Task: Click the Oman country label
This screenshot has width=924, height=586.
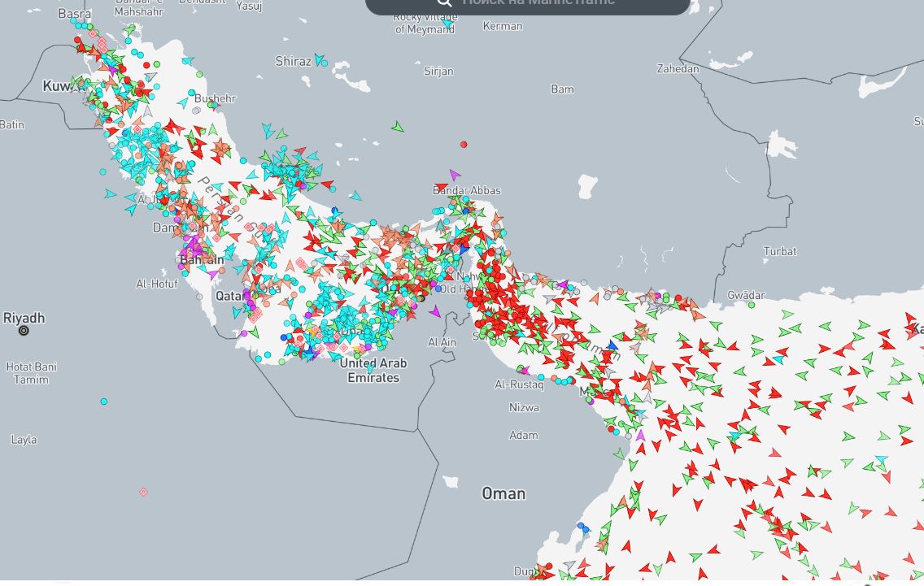Action: (x=503, y=493)
